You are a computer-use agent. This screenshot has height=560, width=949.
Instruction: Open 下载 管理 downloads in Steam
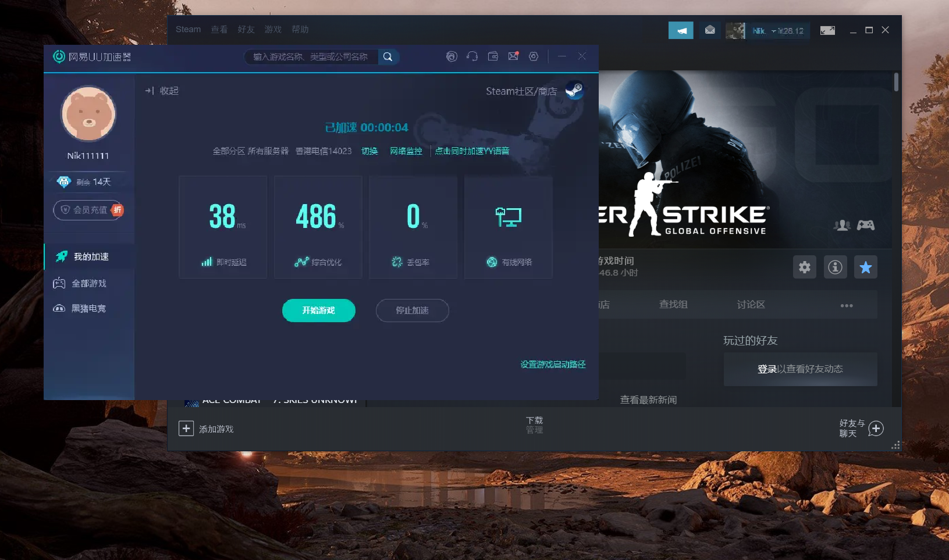535,425
